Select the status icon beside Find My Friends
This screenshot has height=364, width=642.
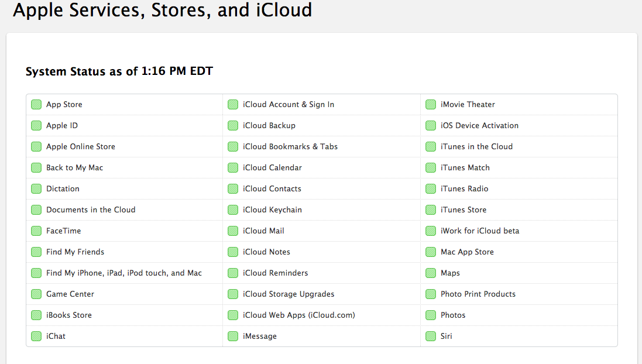tap(36, 252)
